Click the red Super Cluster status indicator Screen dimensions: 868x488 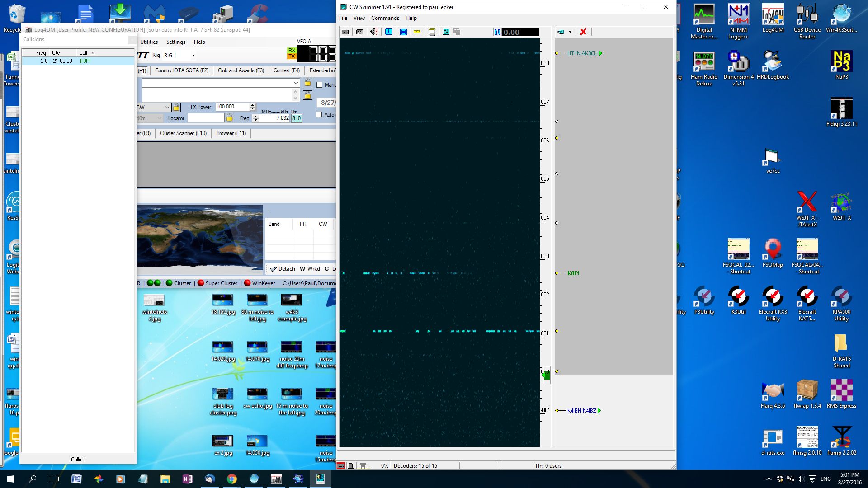pyautogui.click(x=201, y=283)
